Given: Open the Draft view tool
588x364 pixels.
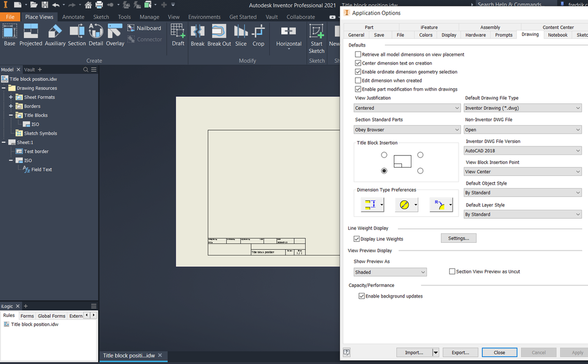Looking at the screenshot, I should [x=178, y=35].
